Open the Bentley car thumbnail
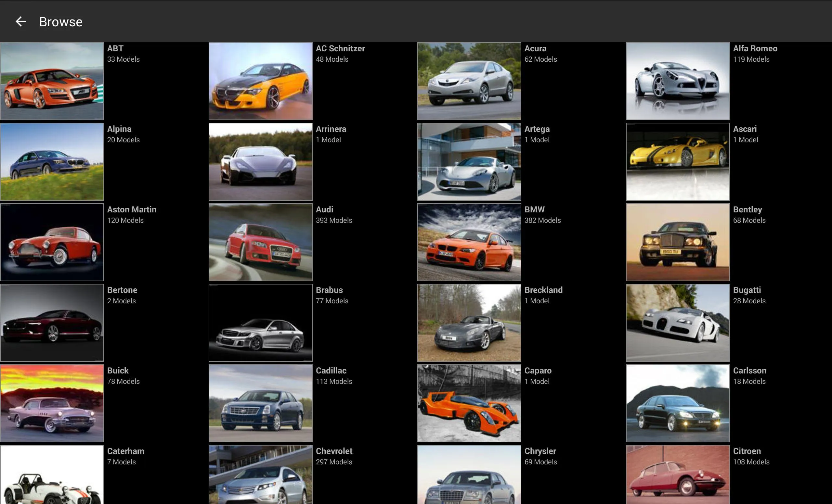The width and height of the screenshot is (832, 504). point(678,242)
